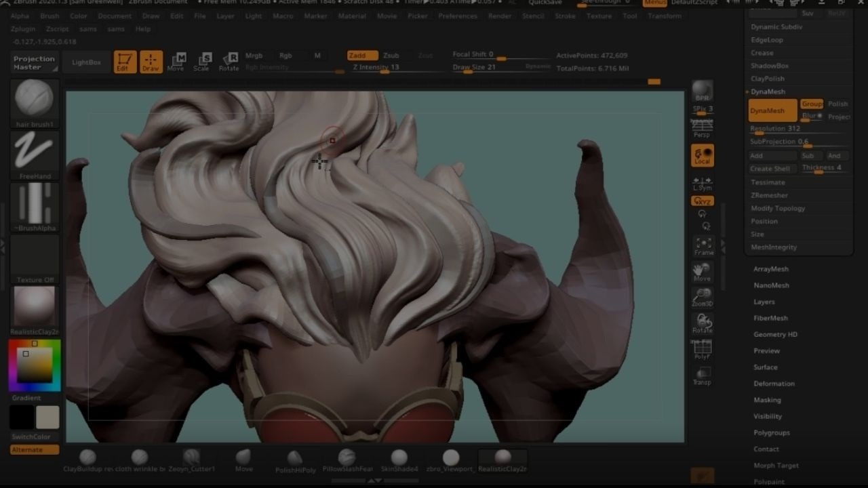Expand the Polygroups subpalette
The width and height of the screenshot is (868, 488).
[x=772, y=432]
